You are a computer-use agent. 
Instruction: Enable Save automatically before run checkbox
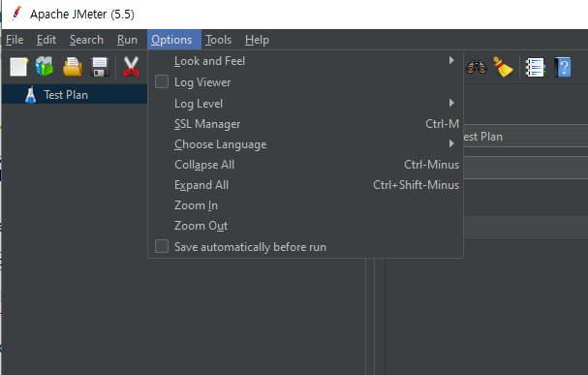tap(162, 246)
